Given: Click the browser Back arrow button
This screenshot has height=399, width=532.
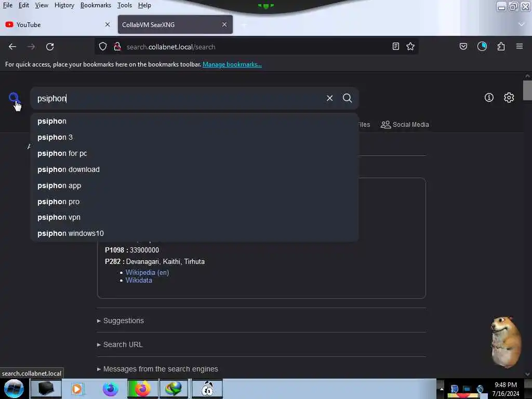Looking at the screenshot, I should 12,47.
